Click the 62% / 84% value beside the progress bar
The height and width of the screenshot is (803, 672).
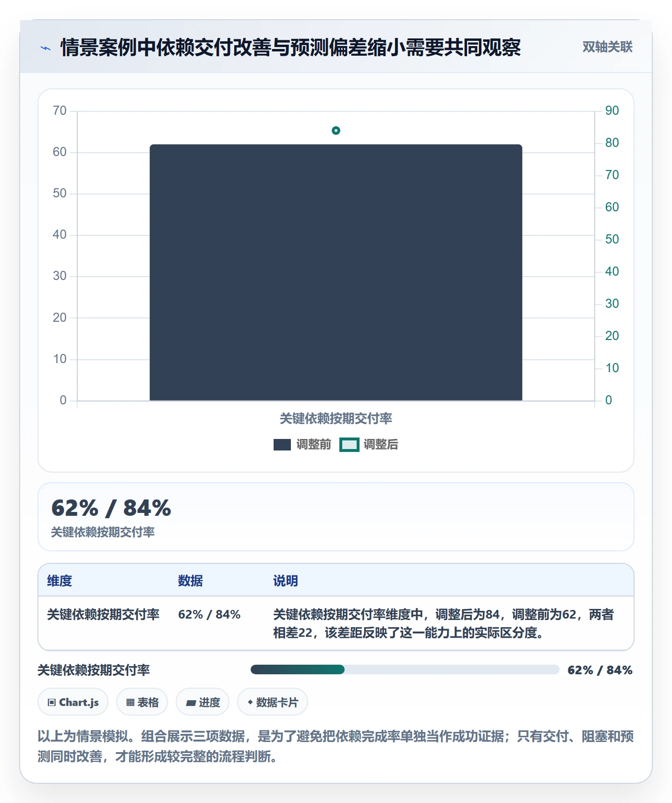[600, 670]
